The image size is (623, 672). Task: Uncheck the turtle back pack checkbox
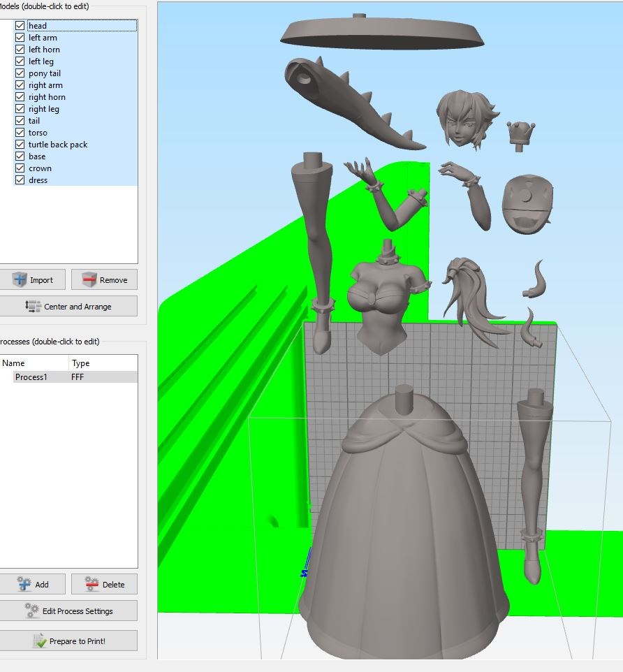pos(20,145)
